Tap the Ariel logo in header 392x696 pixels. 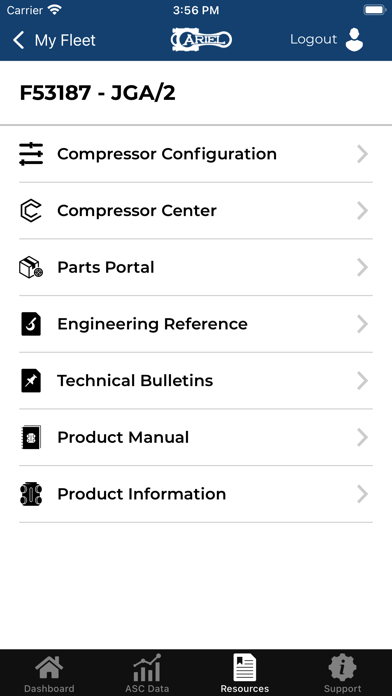point(201,40)
